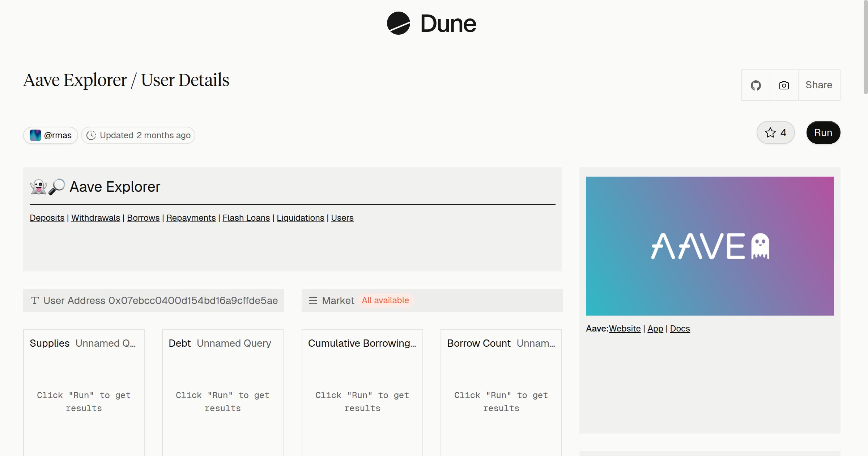Navigate to Flash Loans link
868x456 pixels.
(x=246, y=218)
